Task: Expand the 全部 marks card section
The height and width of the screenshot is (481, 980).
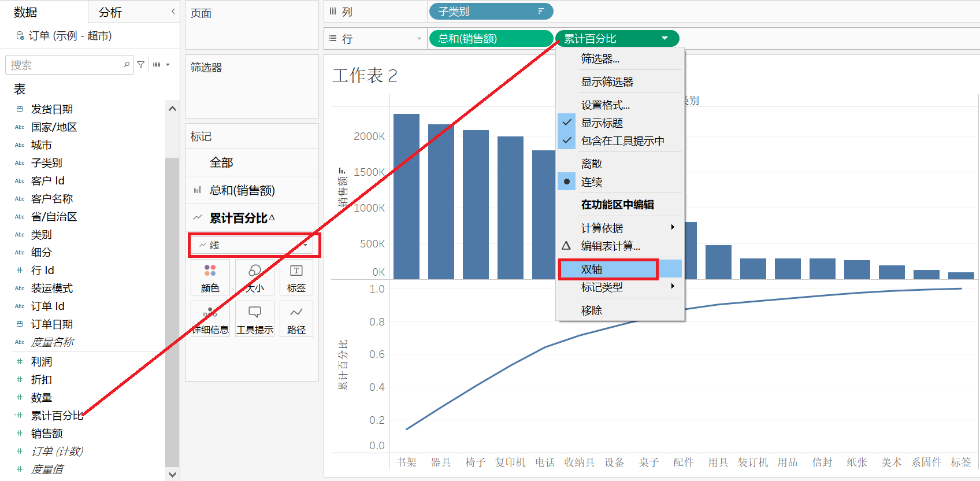Action: pos(252,162)
